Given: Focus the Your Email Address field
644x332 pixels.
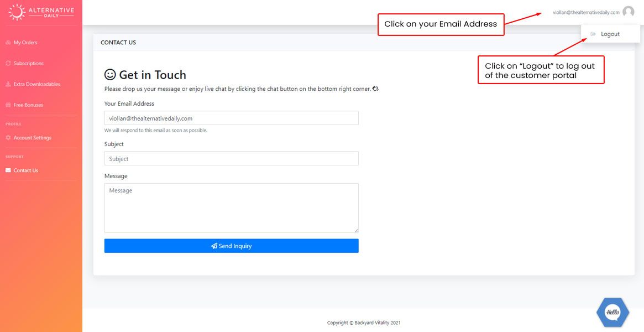Looking at the screenshot, I should 231,118.
